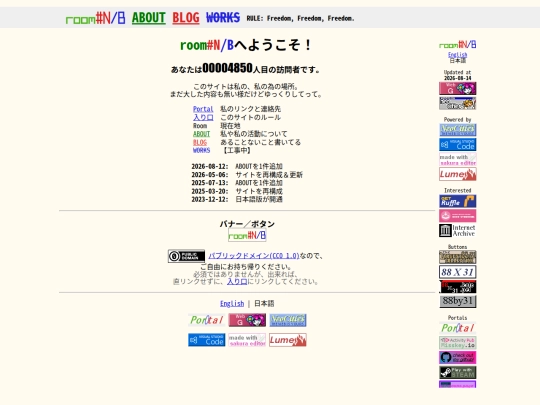Click the purple badge below the Steam badge
This screenshot has height=405, width=540.
(458, 384)
